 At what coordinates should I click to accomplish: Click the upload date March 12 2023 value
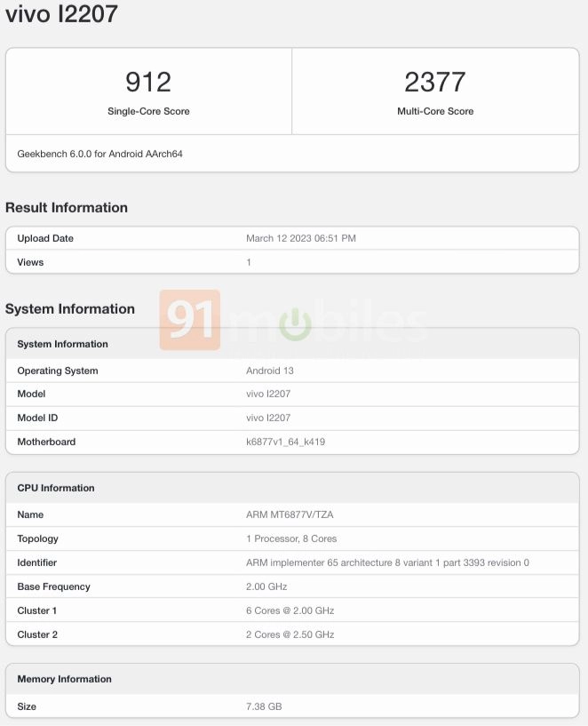point(301,238)
